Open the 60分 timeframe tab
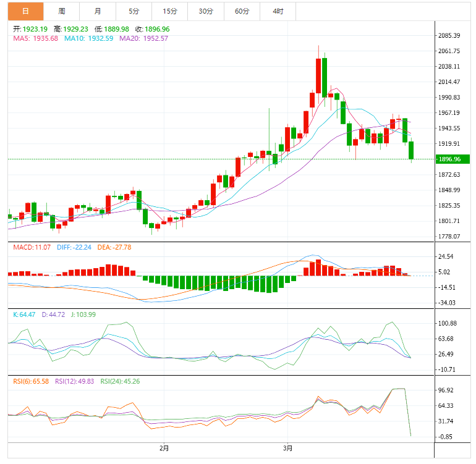This screenshot has width=476, height=464. tap(242, 11)
